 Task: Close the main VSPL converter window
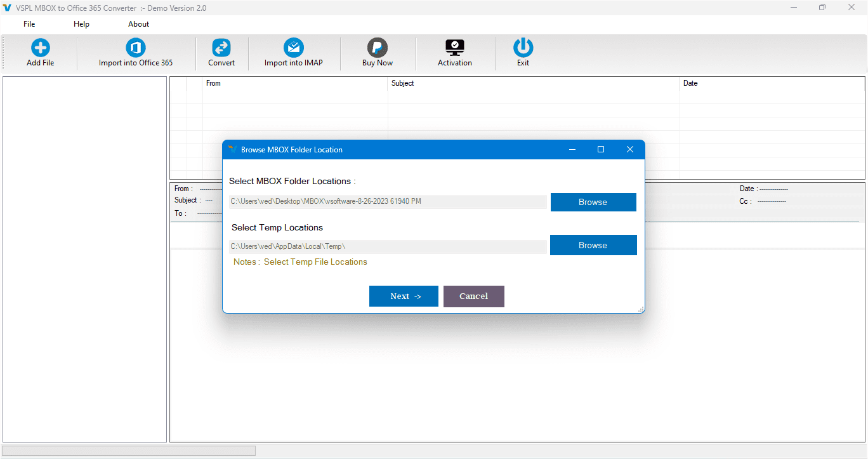tap(852, 8)
